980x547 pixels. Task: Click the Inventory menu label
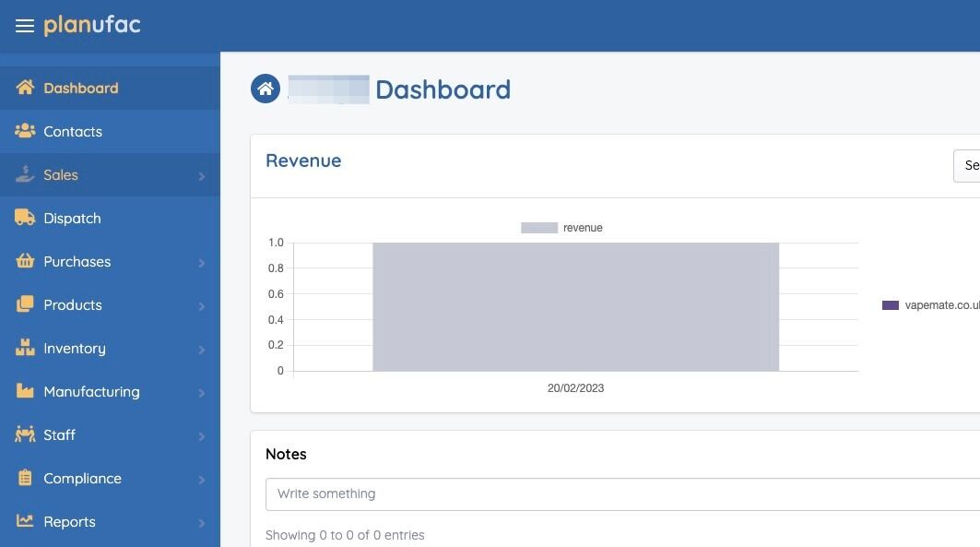[x=75, y=348]
